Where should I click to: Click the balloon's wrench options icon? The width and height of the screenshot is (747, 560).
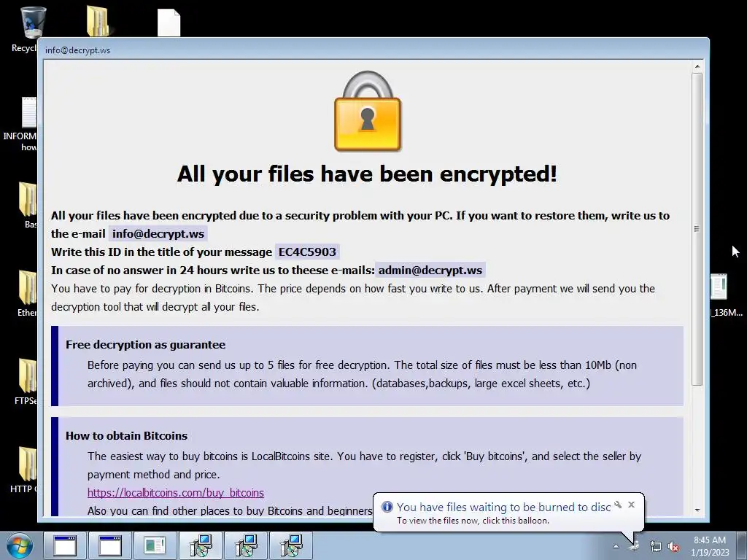point(618,505)
